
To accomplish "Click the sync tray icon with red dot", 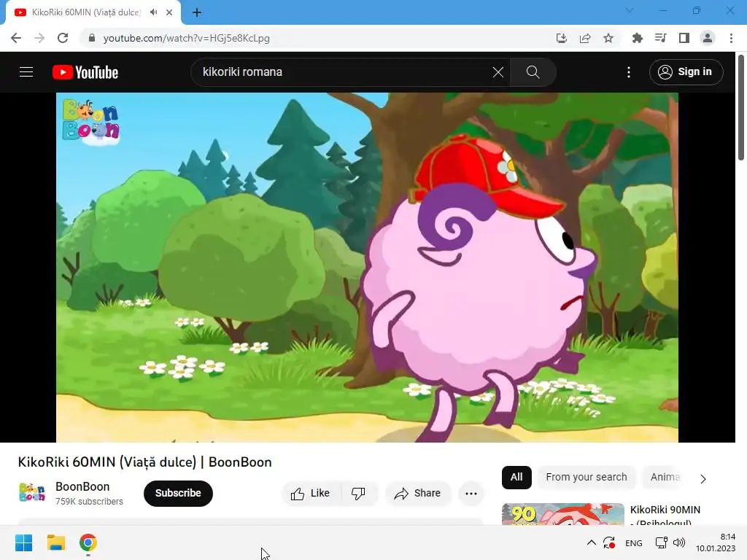I will coord(609,542).
